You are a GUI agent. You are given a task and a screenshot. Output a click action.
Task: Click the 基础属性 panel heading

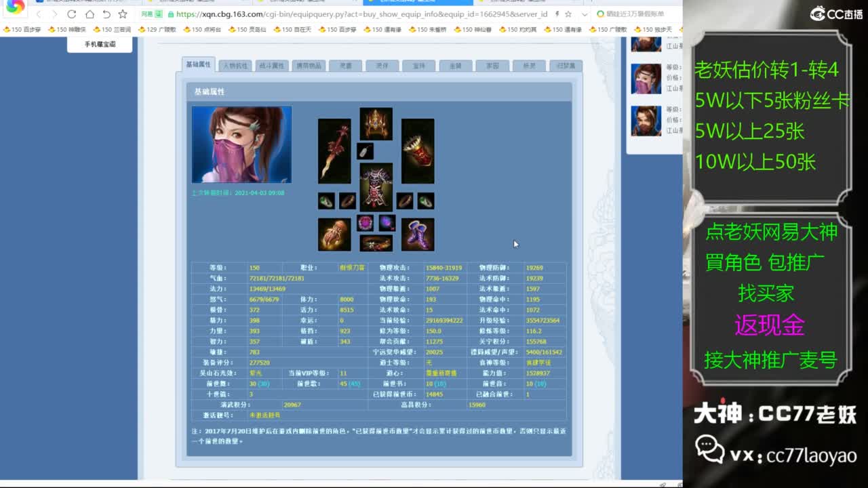tap(209, 91)
